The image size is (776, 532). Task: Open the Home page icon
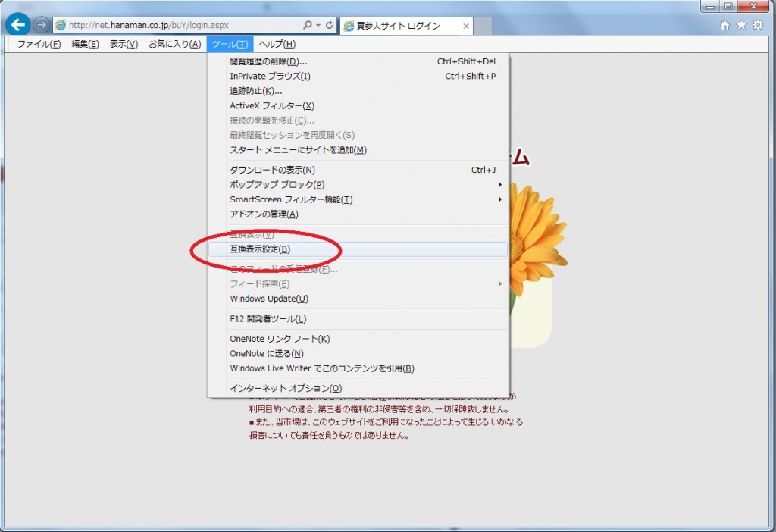(725, 26)
